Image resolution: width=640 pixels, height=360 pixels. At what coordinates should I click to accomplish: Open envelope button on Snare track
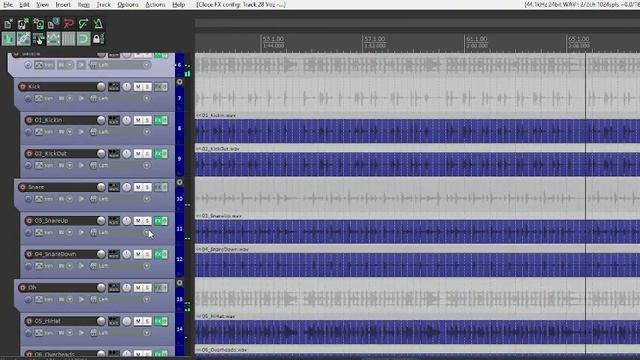[38, 199]
